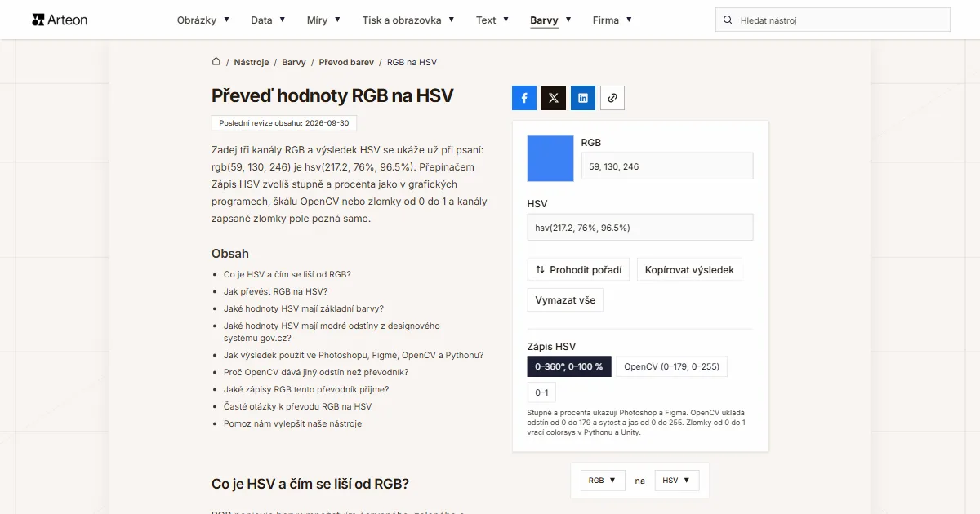980x514 pixels.
Task: Click Prohodit pořadí button
Action: coord(578,270)
